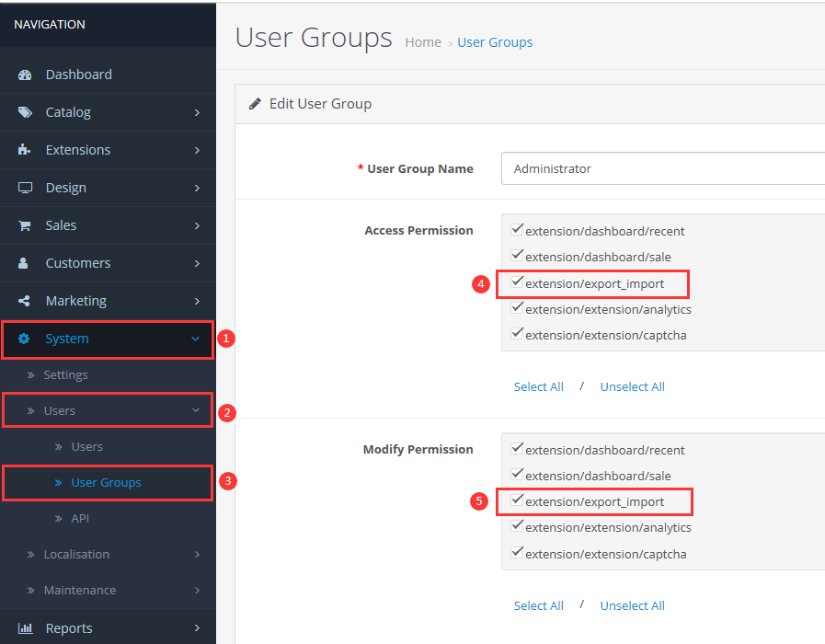825x644 pixels.
Task: Open Dashboard from navigation
Action: point(108,75)
